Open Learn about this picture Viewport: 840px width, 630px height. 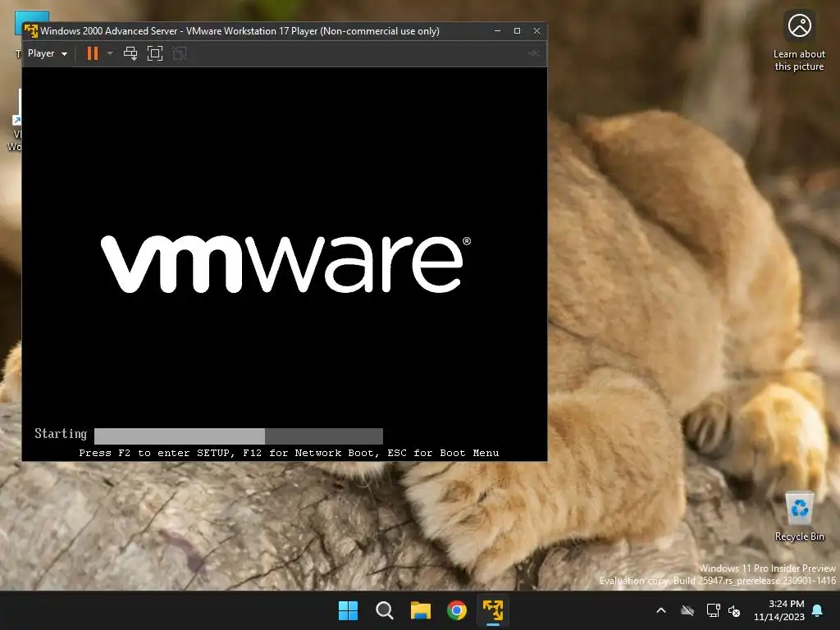(799, 42)
